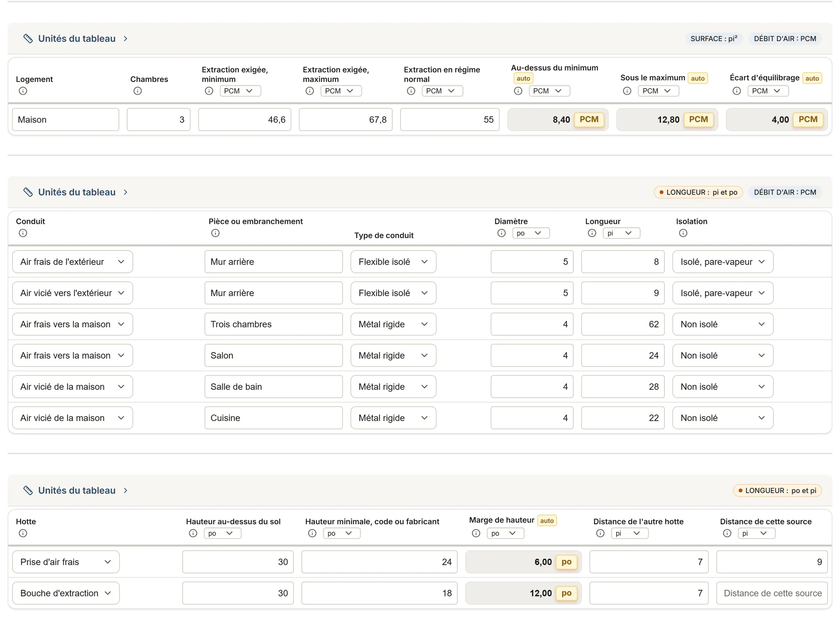The width and height of the screenshot is (840, 617).
Task: Click empty Distance de cette source field
Action: (x=772, y=593)
